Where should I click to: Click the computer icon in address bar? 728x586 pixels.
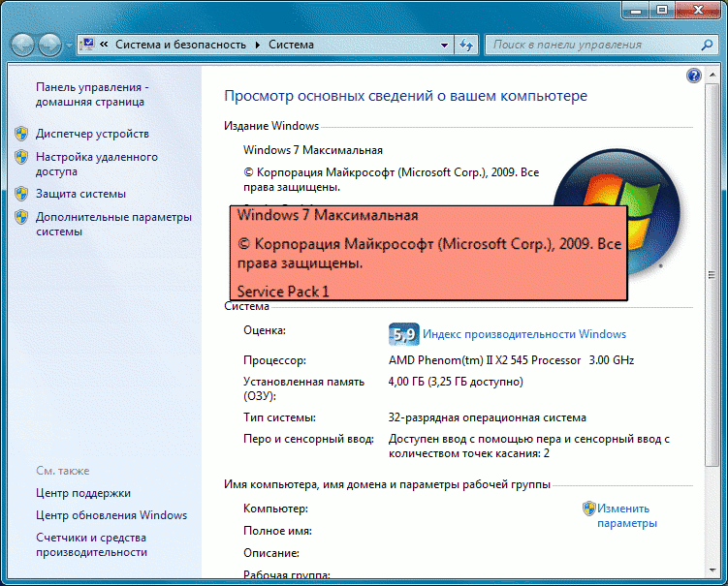pos(87,45)
